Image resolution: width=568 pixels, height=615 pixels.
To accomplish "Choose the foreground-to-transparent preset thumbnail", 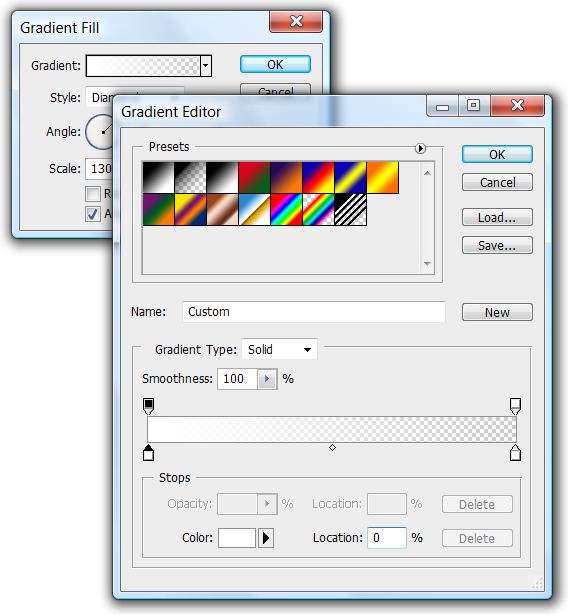I will click(x=190, y=177).
